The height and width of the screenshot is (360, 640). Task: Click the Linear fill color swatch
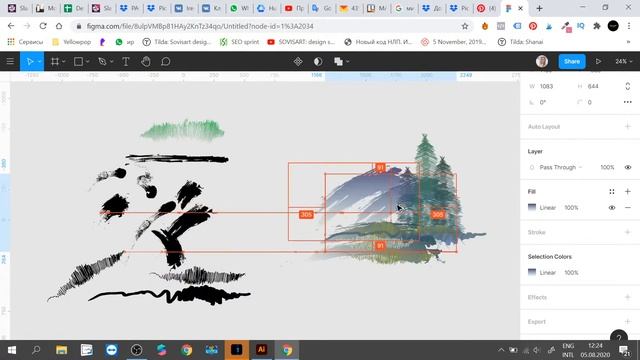(532, 207)
